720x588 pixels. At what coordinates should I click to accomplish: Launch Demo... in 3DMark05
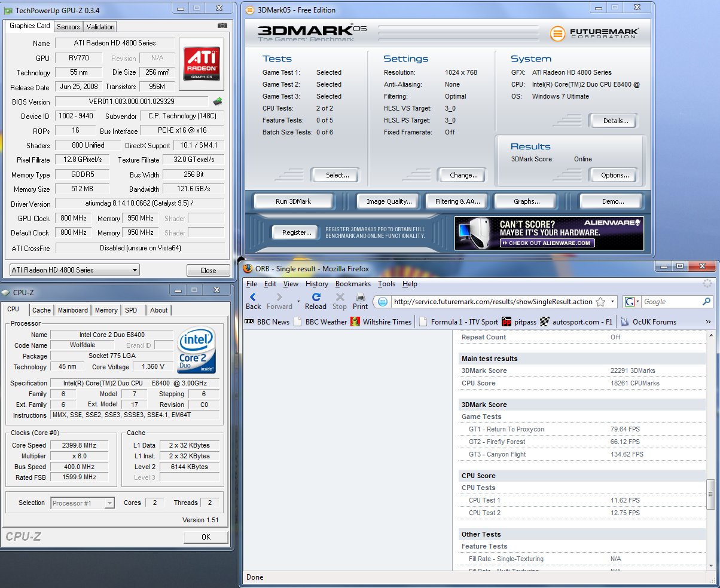611,201
